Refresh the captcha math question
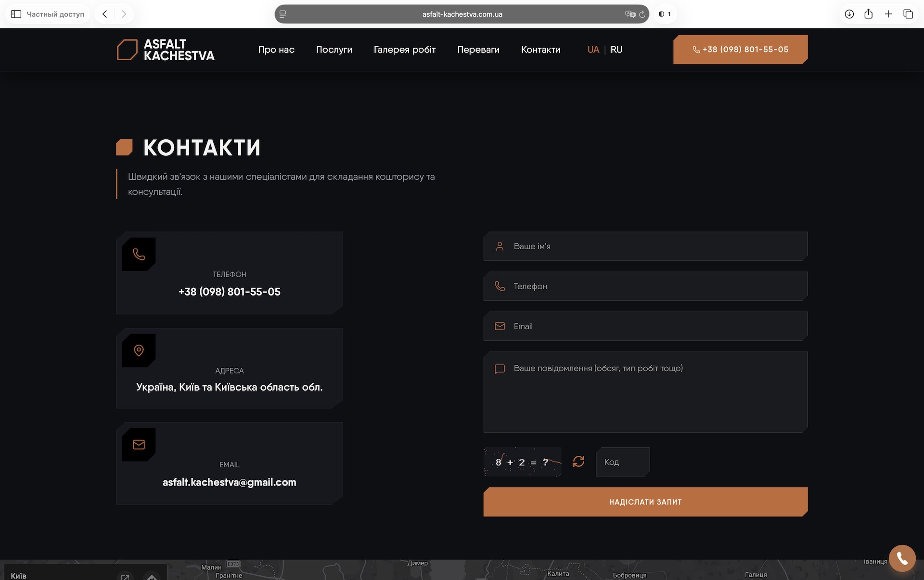The height and width of the screenshot is (580, 924). (x=578, y=462)
